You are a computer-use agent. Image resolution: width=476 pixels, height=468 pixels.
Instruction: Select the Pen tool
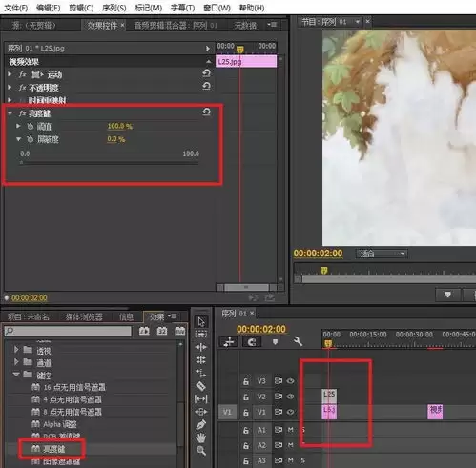[x=201, y=425]
